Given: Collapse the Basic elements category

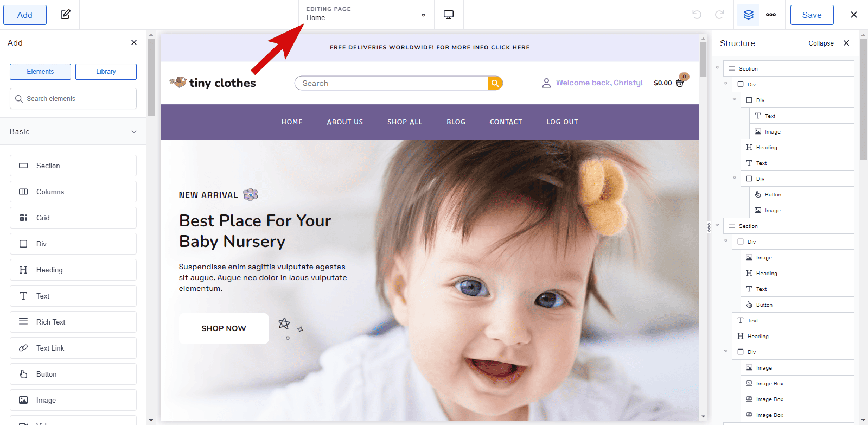Looking at the screenshot, I should click(x=134, y=131).
